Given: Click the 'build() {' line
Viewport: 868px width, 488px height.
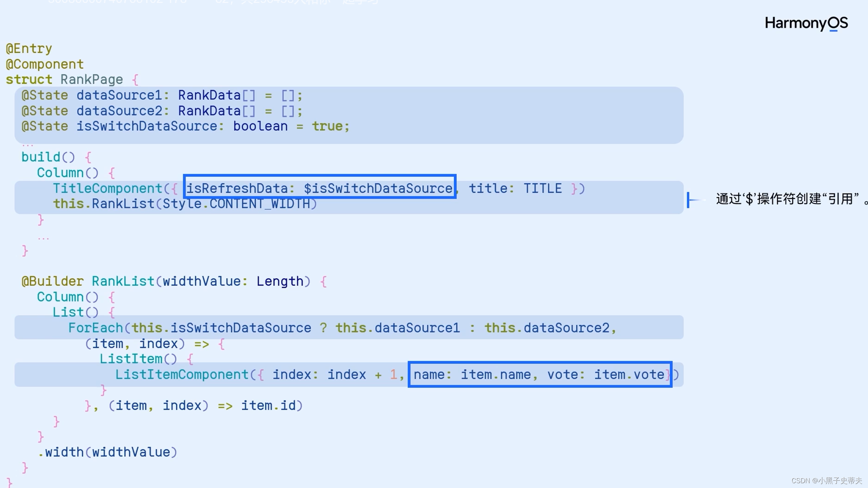Looking at the screenshot, I should (x=56, y=157).
